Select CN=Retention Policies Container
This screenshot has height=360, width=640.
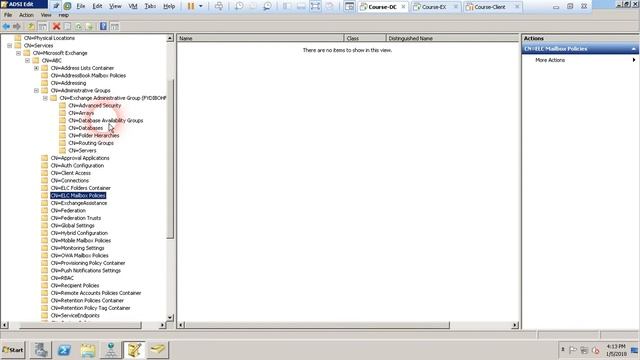coord(87,300)
